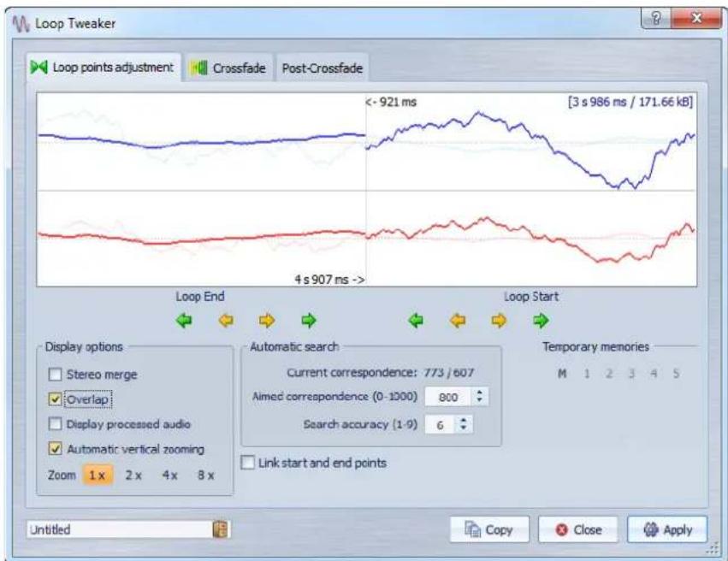Viewport: 728px width, 561px height.
Task: Enable Display processed audio
Action: click(56, 423)
